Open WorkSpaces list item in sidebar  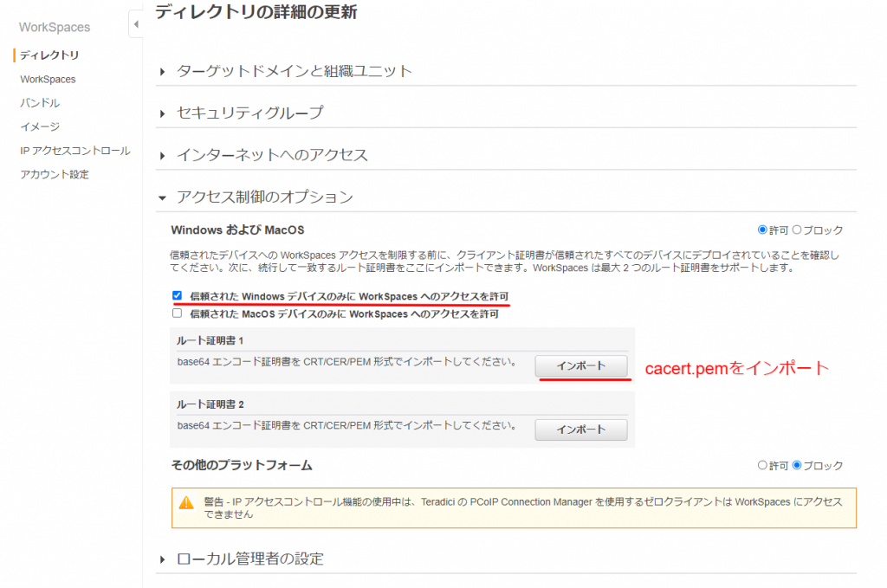[x=49, y=79]
